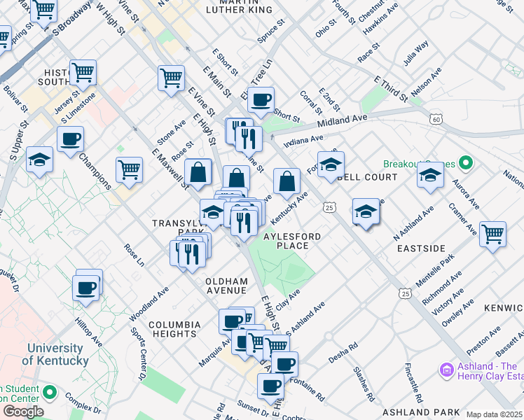Viewport: 524px width, 420px height.
Task: Click the shopping cart near Historic South label
Action: point(83,72)
